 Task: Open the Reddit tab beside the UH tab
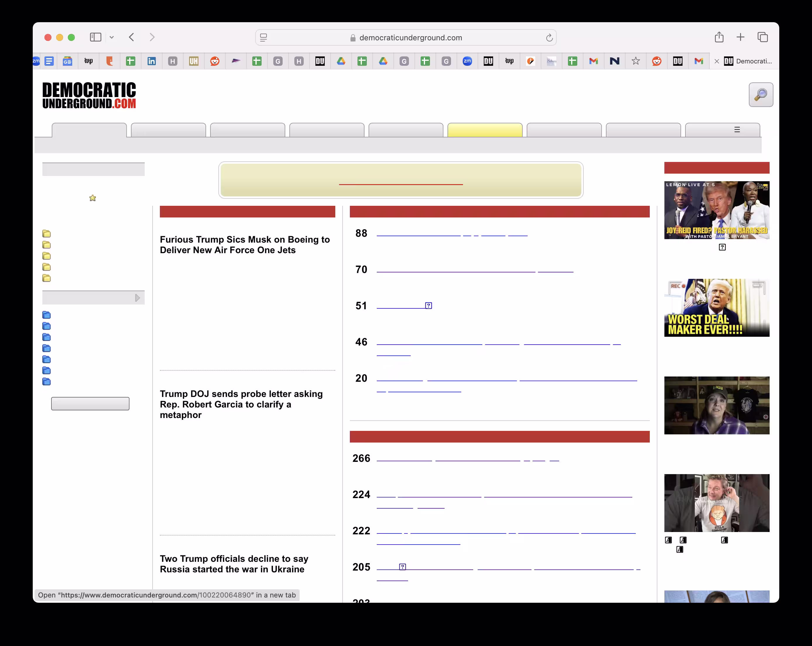(x=215, y=61)
